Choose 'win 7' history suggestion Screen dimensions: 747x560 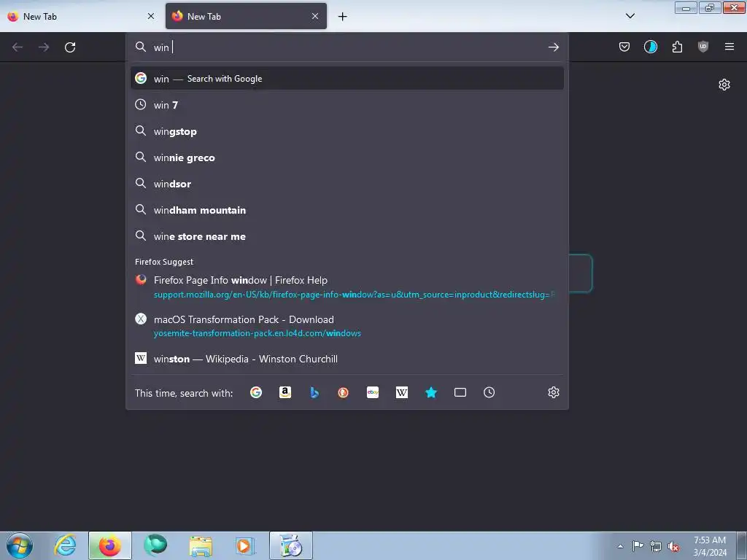tap(347, 105)
